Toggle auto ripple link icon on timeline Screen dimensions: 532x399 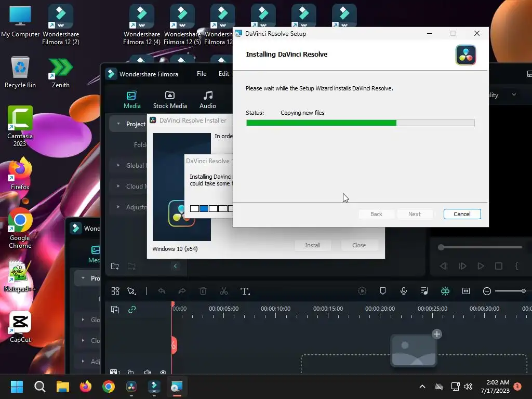132,310
